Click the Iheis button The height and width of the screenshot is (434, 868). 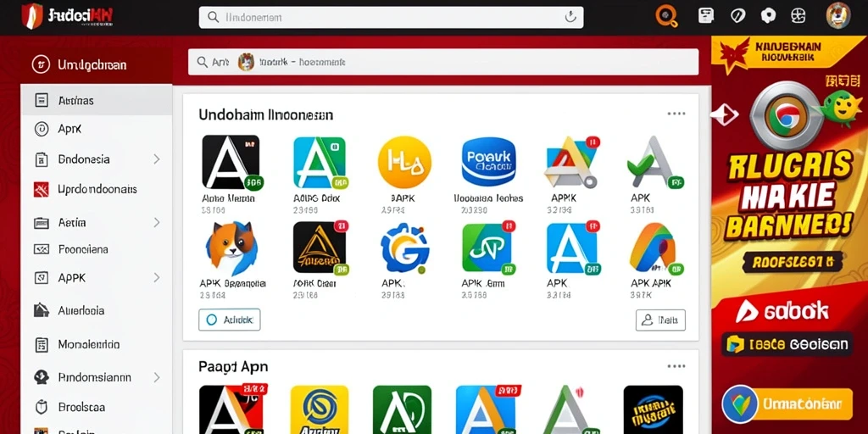[660, 320]
